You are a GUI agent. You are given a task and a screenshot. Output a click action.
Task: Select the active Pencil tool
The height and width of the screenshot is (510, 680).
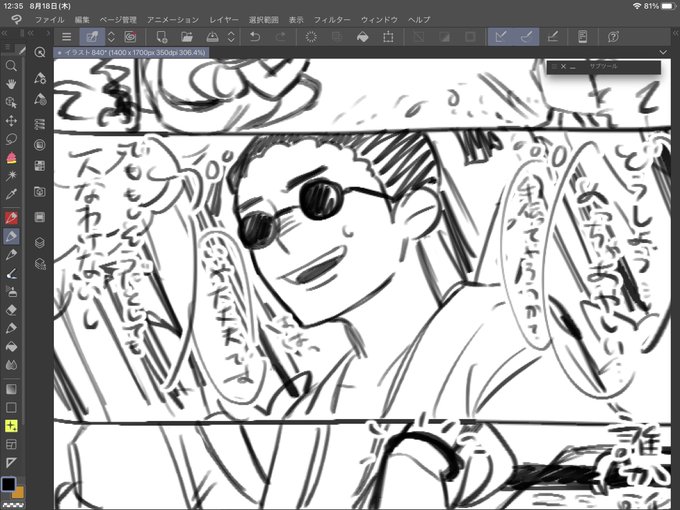pos(11,236)
